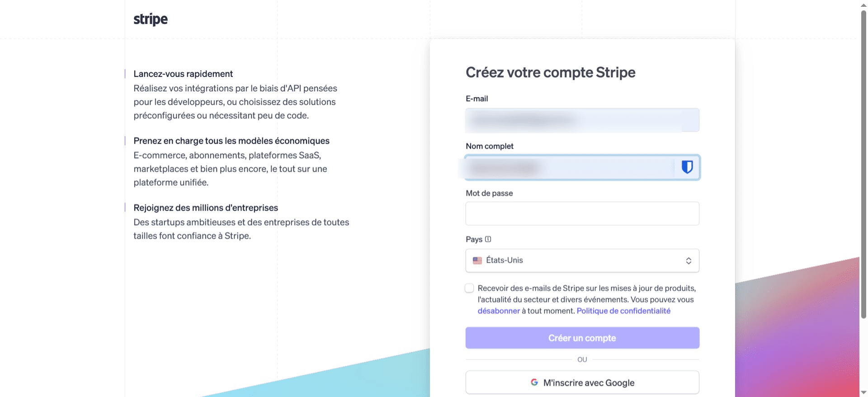The image size is (868, 397).
Task: Open the désabonner link
Action: (499, 311)
